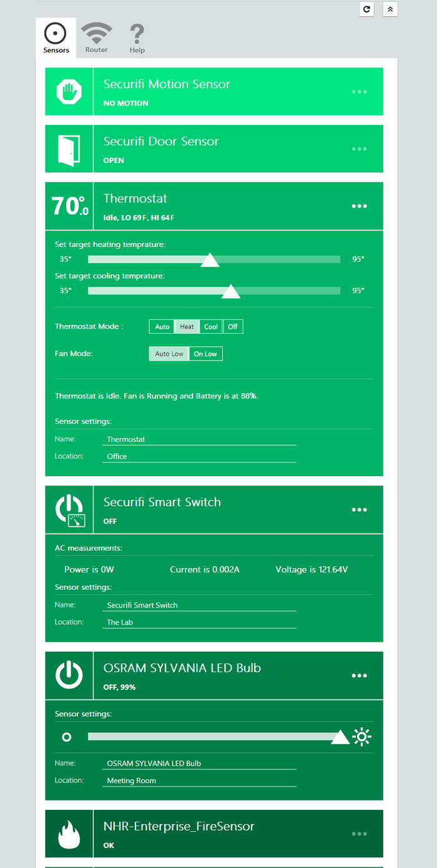
Task: Click the NHR-Enterprise_FireSensor title
Action: pos(179,826)
